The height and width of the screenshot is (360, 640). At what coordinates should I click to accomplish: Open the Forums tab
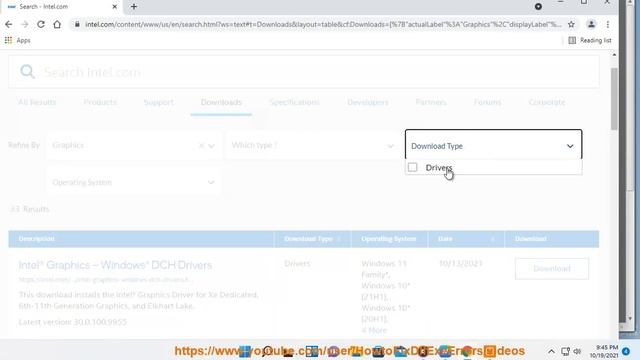pos(487,102)
